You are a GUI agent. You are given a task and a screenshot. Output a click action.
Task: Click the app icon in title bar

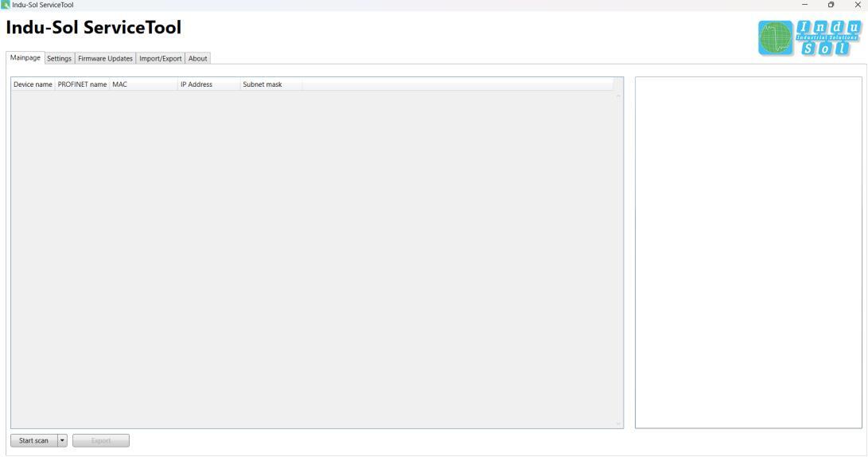[6, 5]
